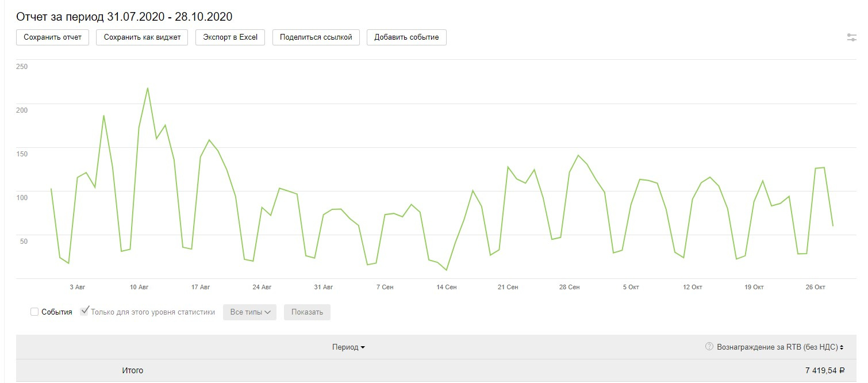The height and width of the screenshot is (383, 868).
Task: Click the total amount 7 419,54 ₽
Action: [x=825, y=370]
